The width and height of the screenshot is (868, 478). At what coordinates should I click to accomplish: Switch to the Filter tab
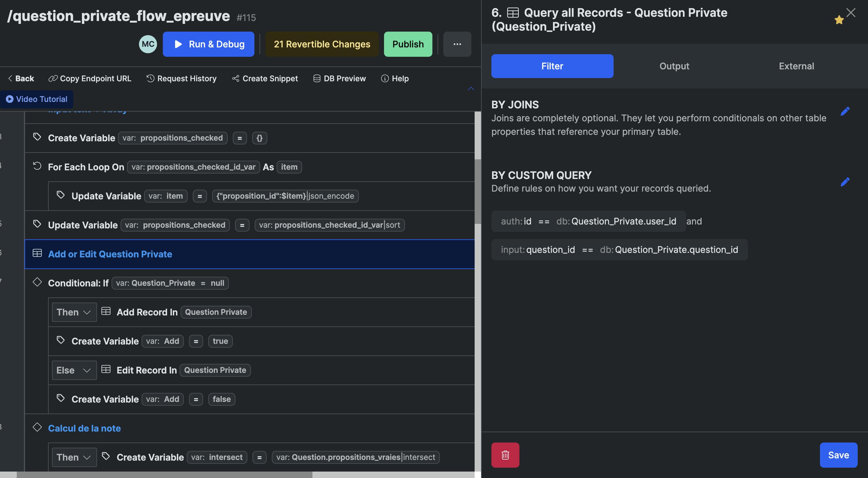552,66
